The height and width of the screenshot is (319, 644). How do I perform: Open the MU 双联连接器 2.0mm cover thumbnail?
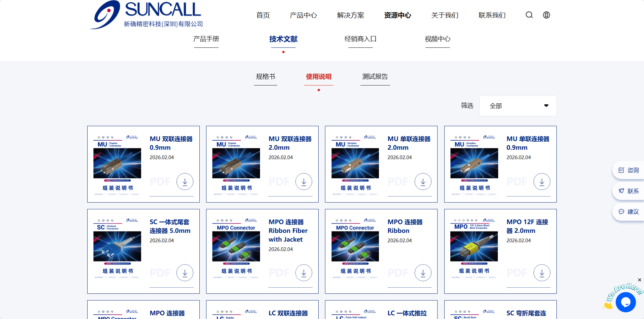coord(236,164)
